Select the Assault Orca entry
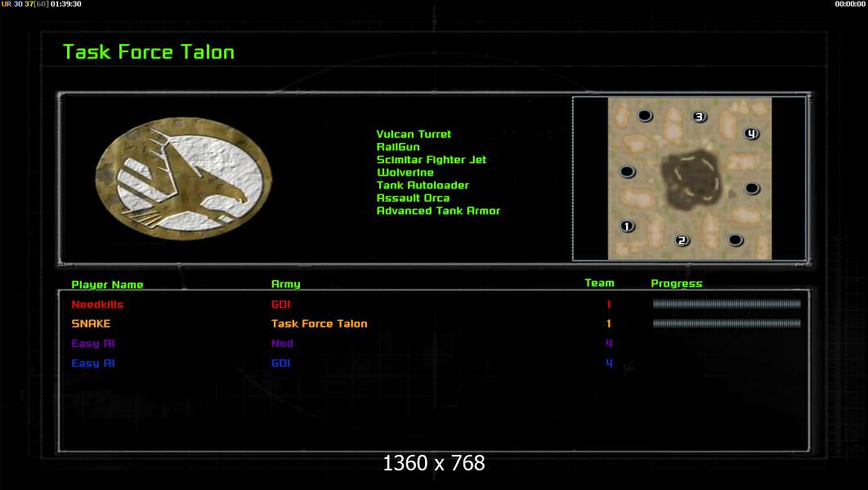The height and width of the screenshot is (490, 868). click(x=413, y=198)
